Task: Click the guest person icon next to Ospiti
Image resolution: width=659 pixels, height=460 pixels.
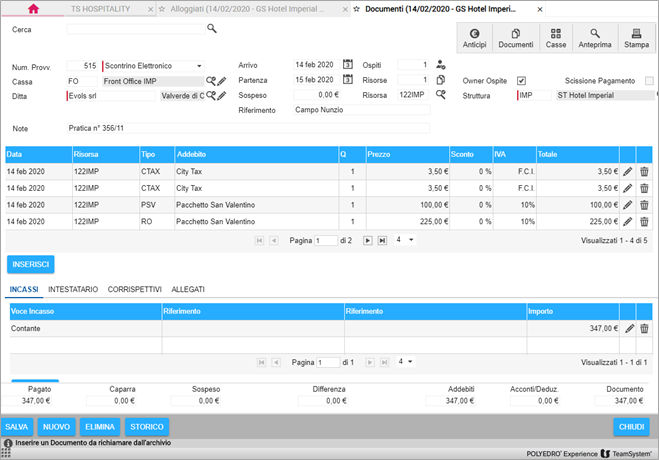Action: 440,64
